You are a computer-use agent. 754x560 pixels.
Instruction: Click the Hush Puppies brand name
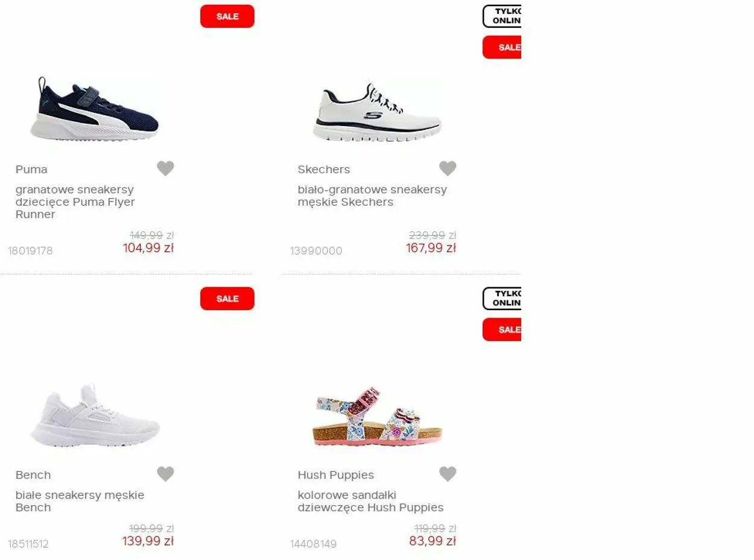pos(335,475)
